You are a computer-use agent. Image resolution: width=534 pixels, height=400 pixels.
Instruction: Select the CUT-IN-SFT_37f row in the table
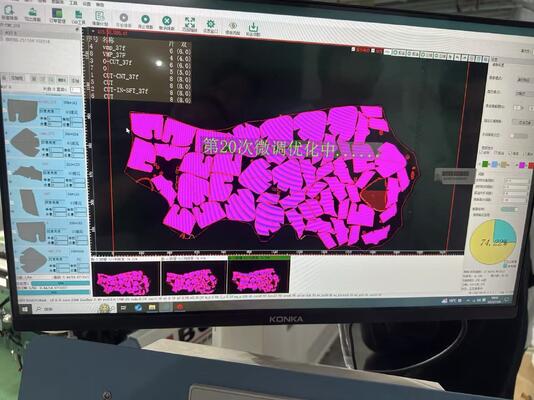[x=140, y=91]
